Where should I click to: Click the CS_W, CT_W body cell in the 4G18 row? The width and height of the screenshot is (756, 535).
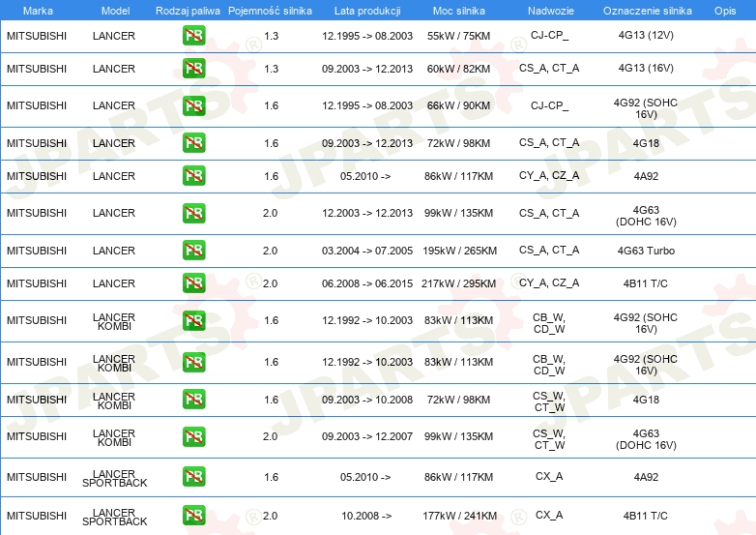549,401
